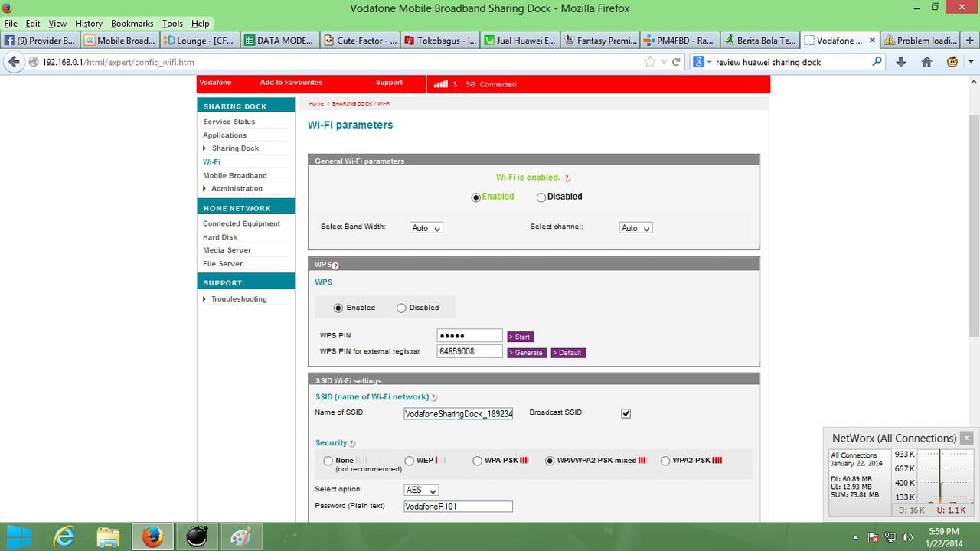
Task: Click the URL address bar
Action: coord(341,62)
